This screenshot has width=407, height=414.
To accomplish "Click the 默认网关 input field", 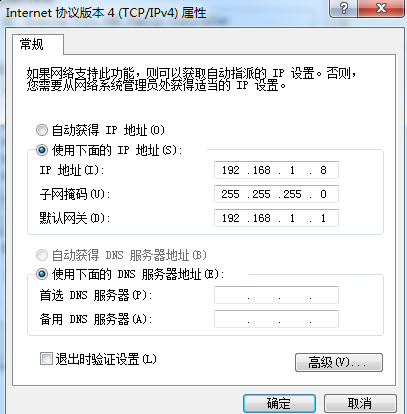I will (276, 218).
